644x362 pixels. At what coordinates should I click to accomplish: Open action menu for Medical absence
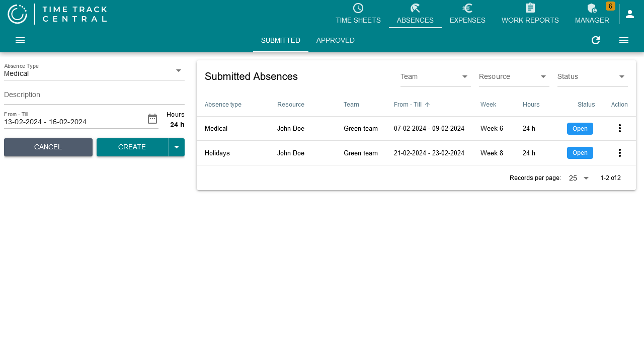point(620,129)
